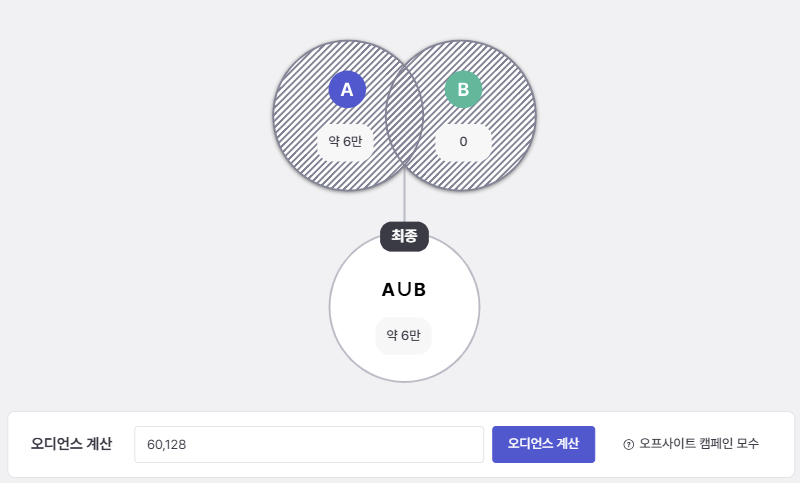Image resolution: width=800 pixels, height=483 pixels.
Task: Click the A∪B union label
Action: point(404,290)
